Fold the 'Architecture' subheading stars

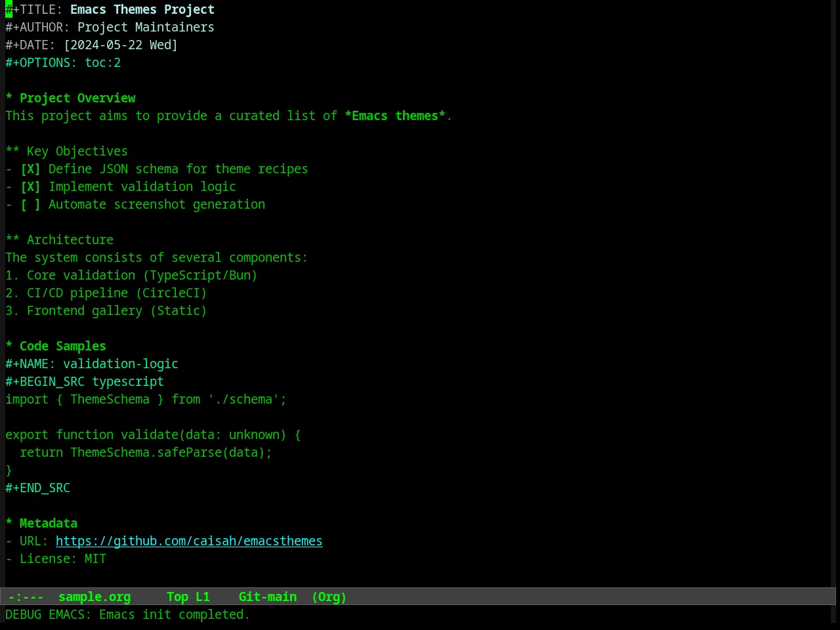pyautogui.click(x=12, y=240)
